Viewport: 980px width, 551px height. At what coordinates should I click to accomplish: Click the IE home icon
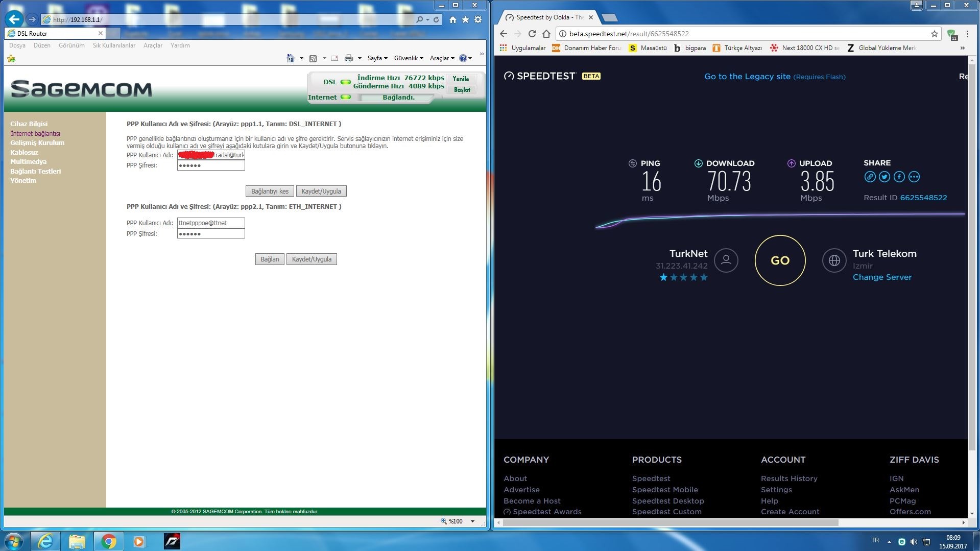point(452,19)
